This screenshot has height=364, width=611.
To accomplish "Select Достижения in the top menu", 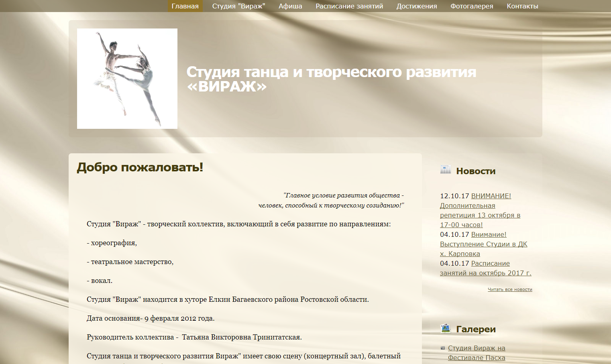I will click(x=417, y=6).
